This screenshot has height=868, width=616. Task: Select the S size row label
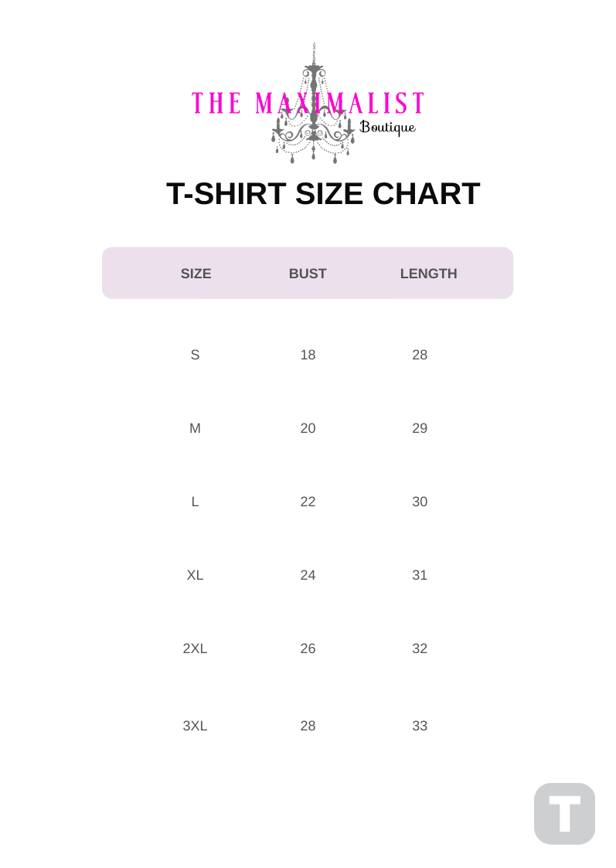[195, 355]
